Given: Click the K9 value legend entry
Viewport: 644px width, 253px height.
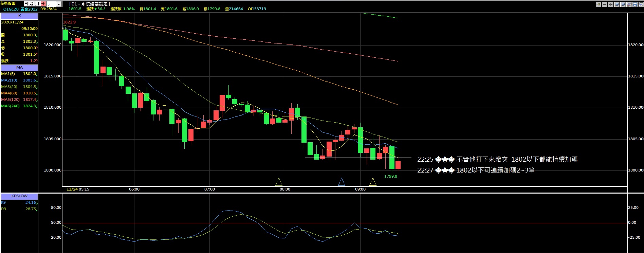Looking at the screenshot, I should coord(19,202).
